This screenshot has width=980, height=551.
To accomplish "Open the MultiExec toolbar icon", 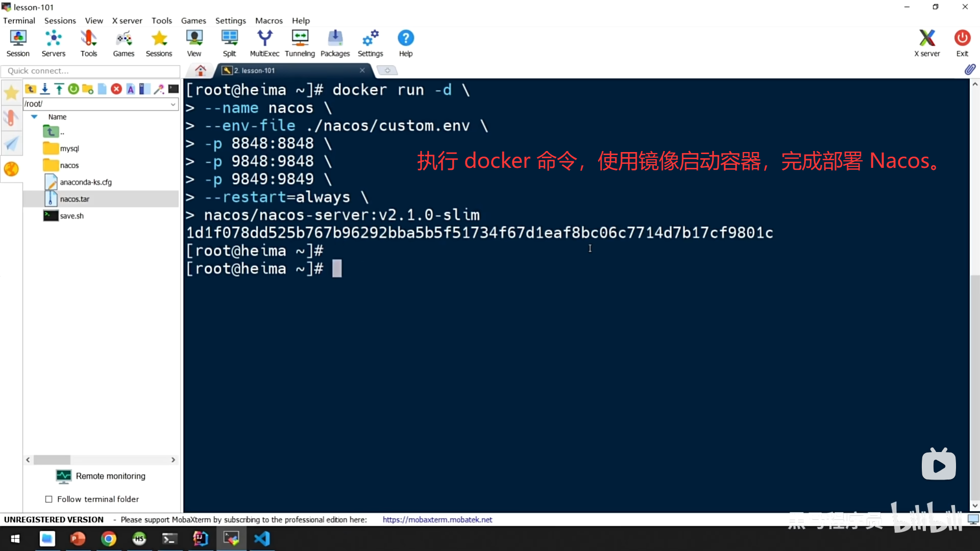I will coord(264,43).
